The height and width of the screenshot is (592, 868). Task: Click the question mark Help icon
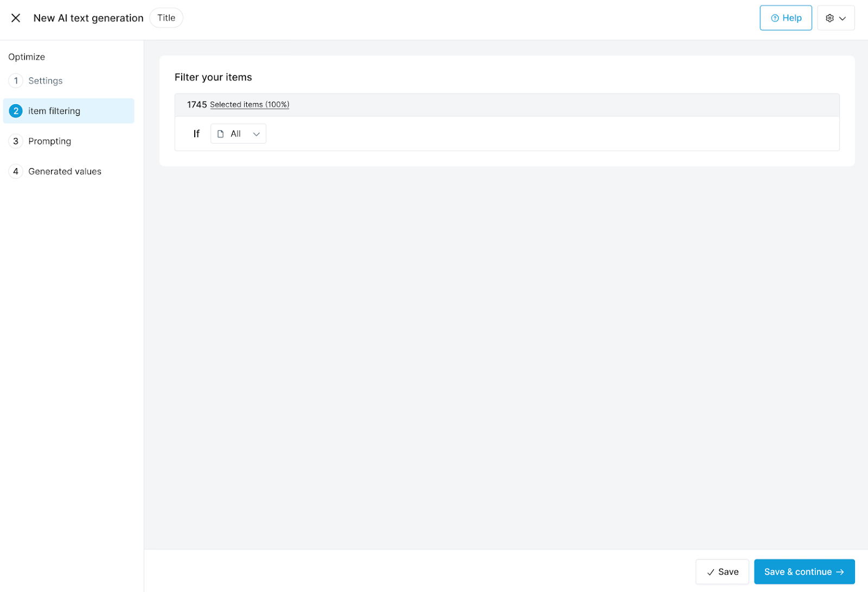pyautogui.click(x=775, y=18)
